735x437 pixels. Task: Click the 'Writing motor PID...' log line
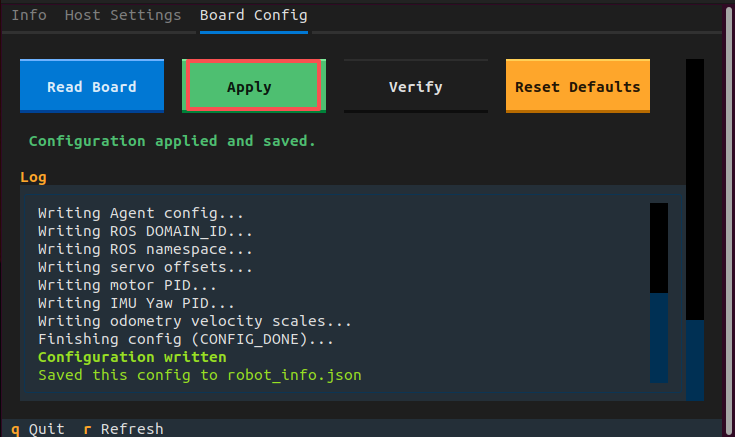127,285
